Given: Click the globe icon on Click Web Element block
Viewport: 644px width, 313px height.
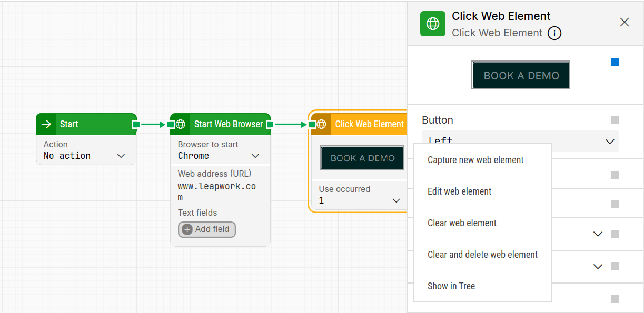Looking at the screenshot, I should coord(321,124).
